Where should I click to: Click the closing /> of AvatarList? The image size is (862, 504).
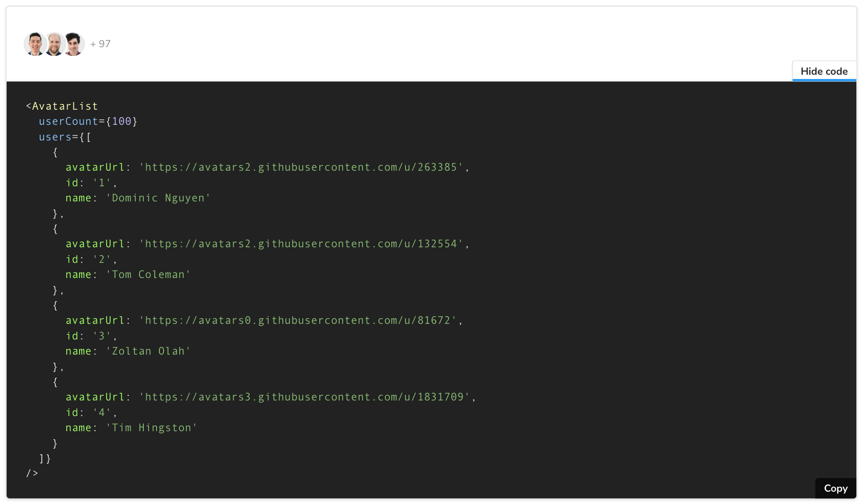pyautogui.click(x=31, y=473)
